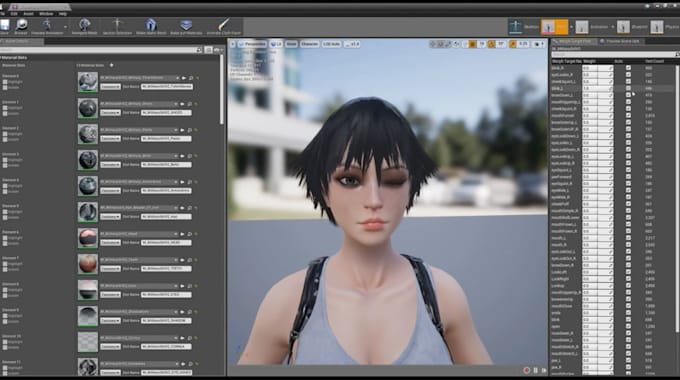
Task: Select the rotate gizmo in viewport toolbar
Action: pyautogui.click(x=440, y=44)
